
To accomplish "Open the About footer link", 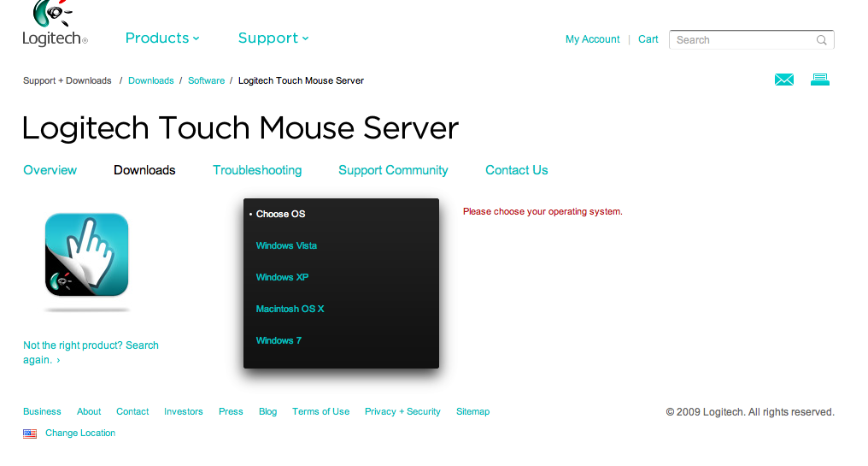I will (x=89, y=411).
